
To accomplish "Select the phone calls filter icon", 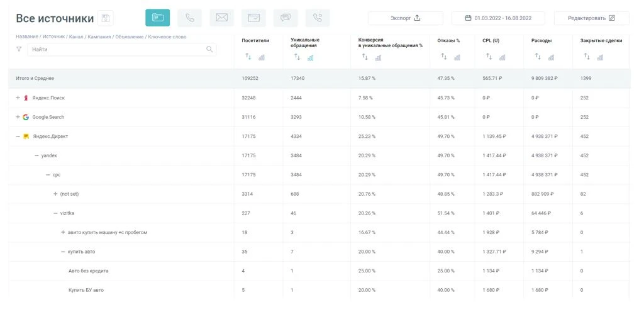I will point(189,18).
